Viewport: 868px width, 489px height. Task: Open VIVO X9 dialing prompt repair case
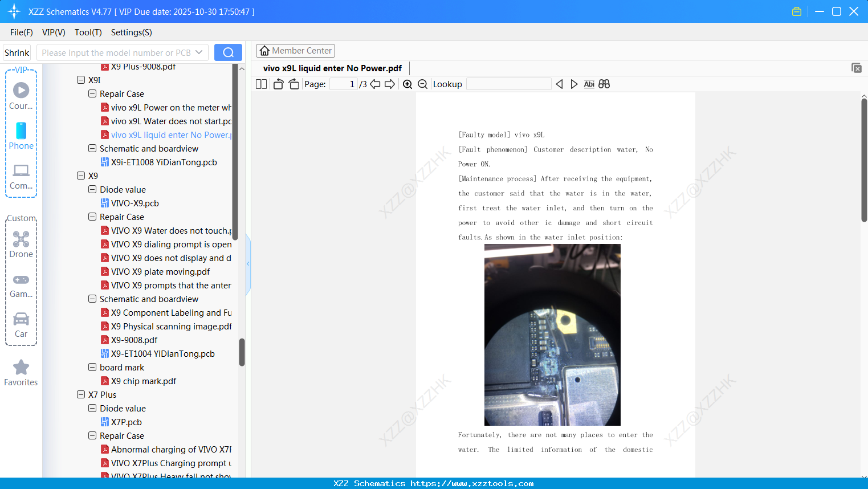pyautogui.click(x=166, y=244)
